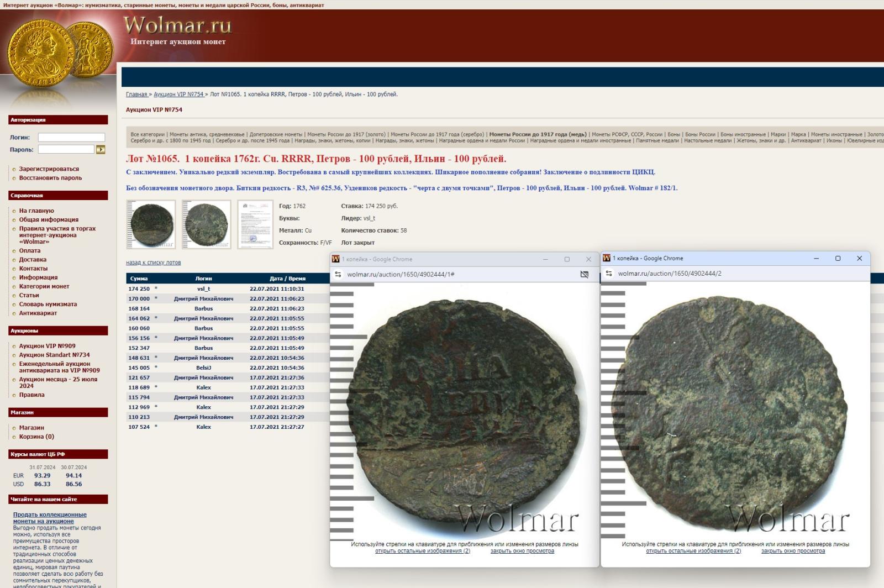Open Аукцион Standart №734 link
This screenshot has height=588, width=884.
pyautogui.click(x=54, y=355)
